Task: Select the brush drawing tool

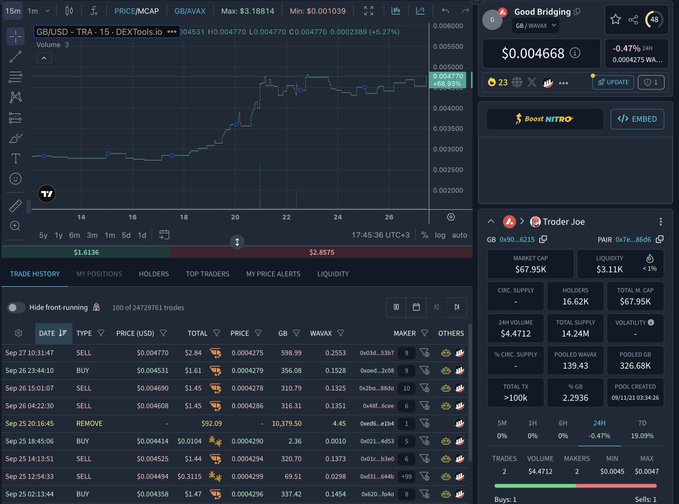Action: point(16,139)
